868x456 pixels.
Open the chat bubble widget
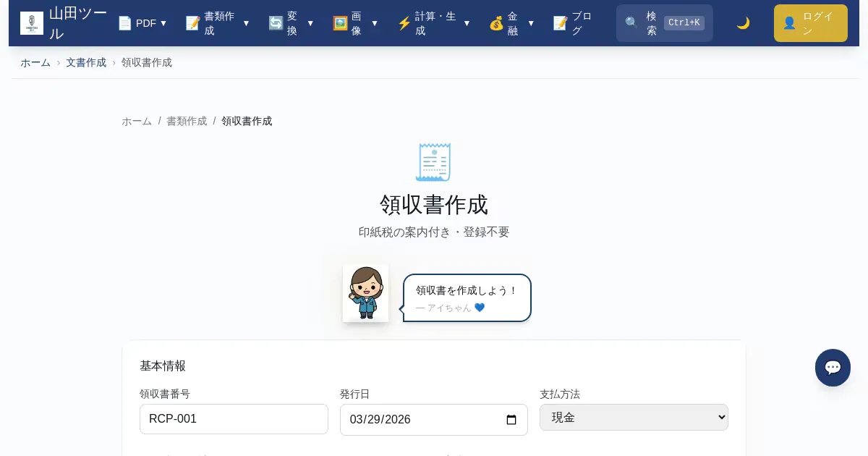833,368
